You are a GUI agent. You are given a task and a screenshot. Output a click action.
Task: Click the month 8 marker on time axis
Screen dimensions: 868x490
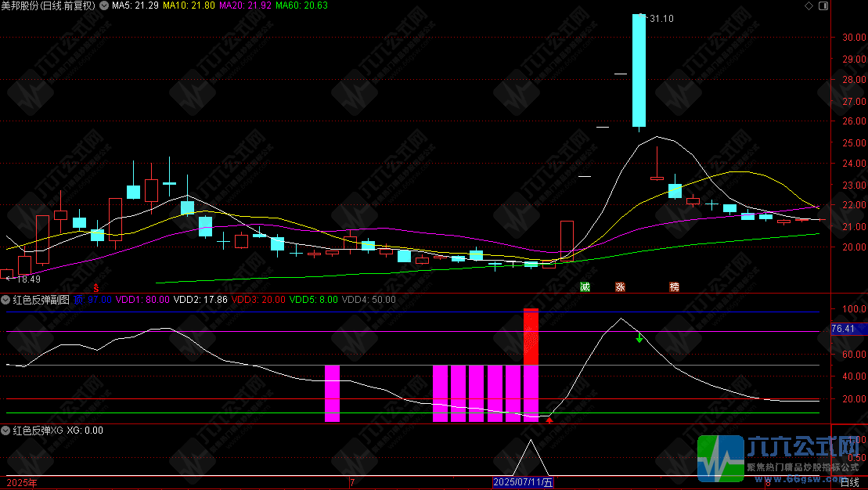[768, 483]
